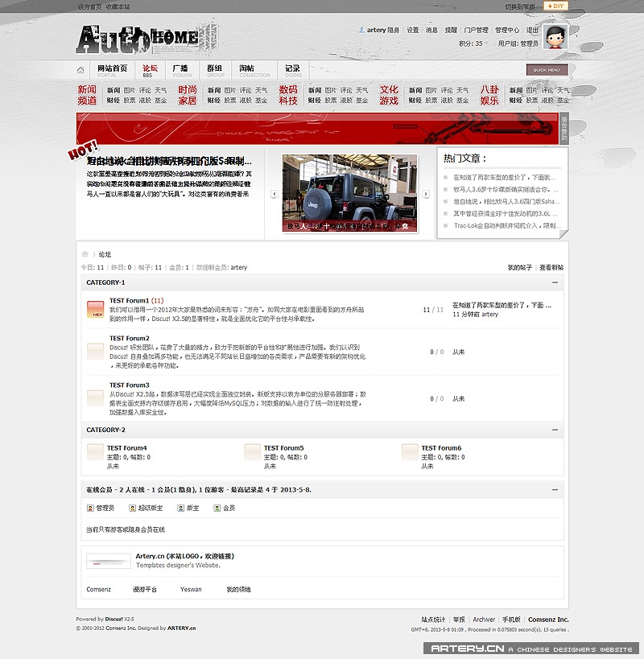Click the TEST Forum1 new-posts icon
Image resolution: width=644 pixels, height=659 pixels.
[x=96, y=309]
